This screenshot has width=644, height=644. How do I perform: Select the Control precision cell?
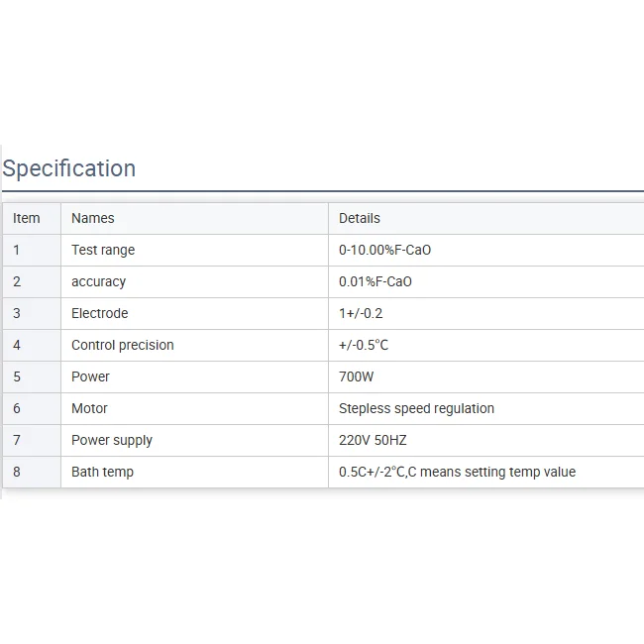pos(123,345)
